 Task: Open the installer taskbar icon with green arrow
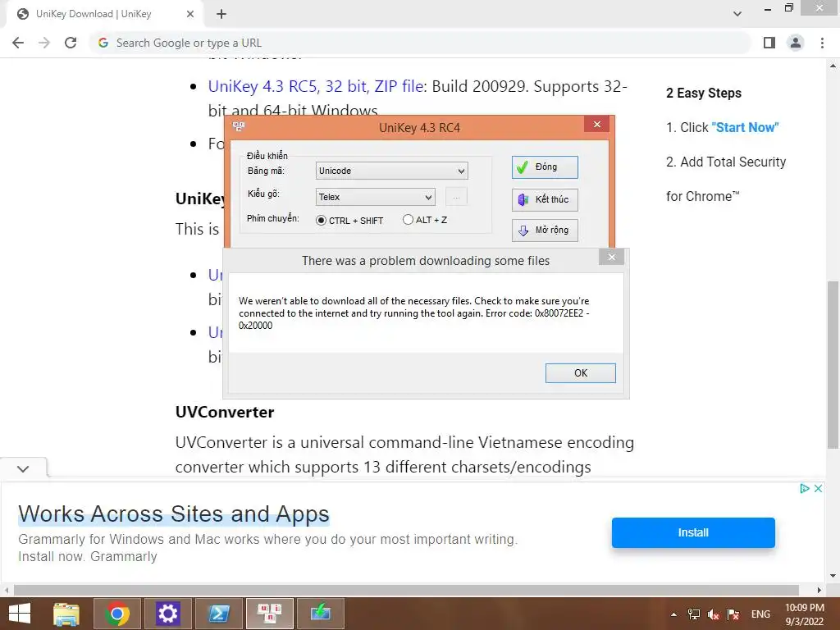[x=321, y=614]
